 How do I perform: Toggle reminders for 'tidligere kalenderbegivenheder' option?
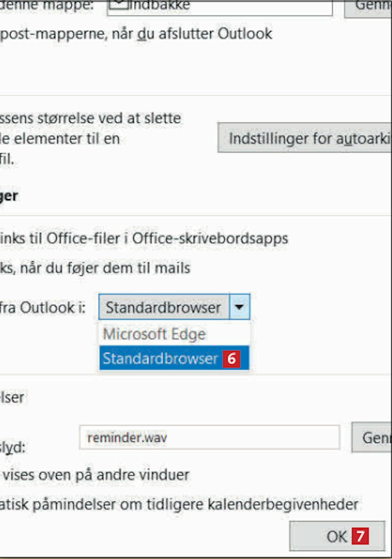coord(179,504)
